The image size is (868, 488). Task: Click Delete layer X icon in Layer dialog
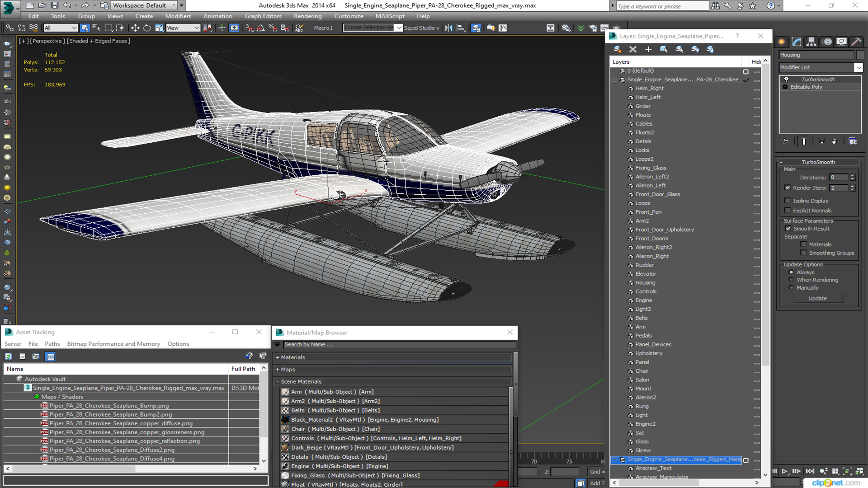tap(633, 49)
